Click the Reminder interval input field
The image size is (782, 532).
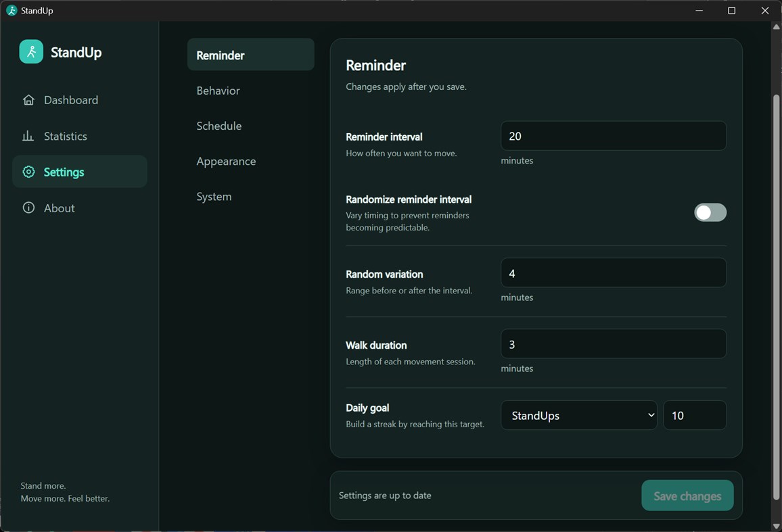point(614,136)
